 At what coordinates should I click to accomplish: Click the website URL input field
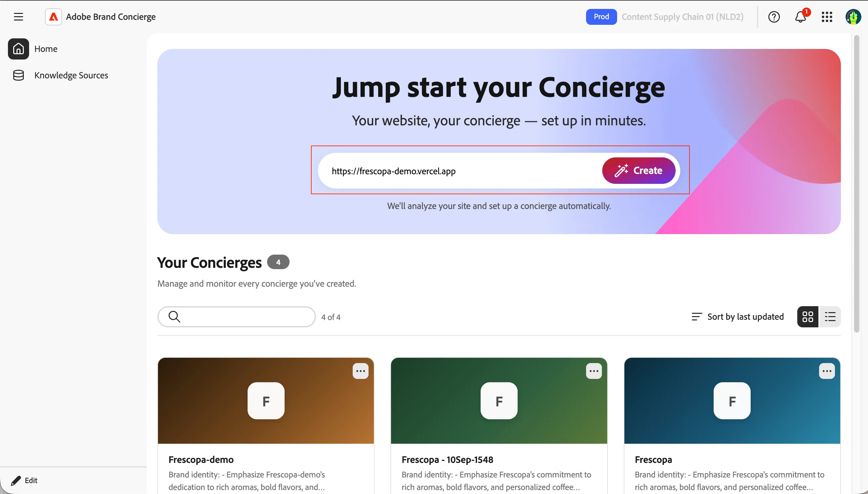tap(461, 171)
